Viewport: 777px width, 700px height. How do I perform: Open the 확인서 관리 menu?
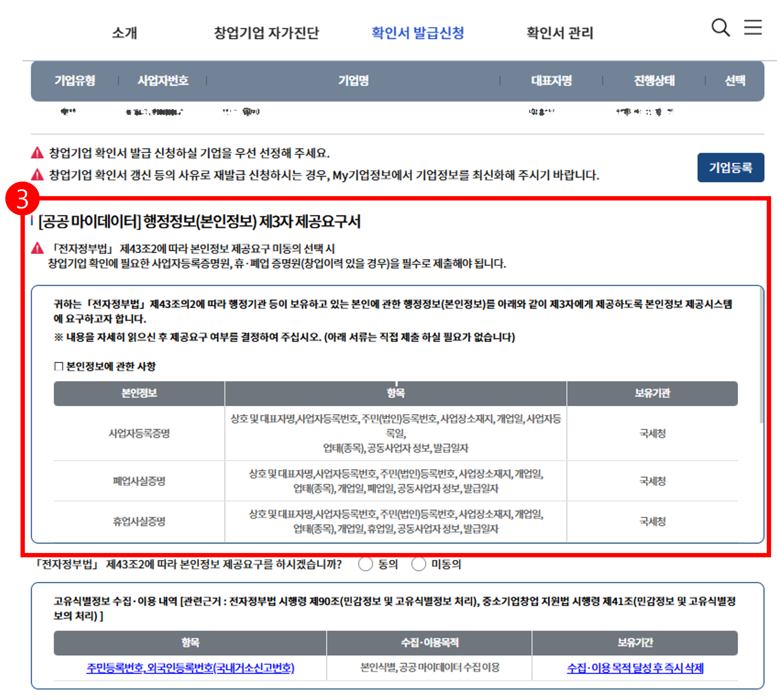pos(560,33)
